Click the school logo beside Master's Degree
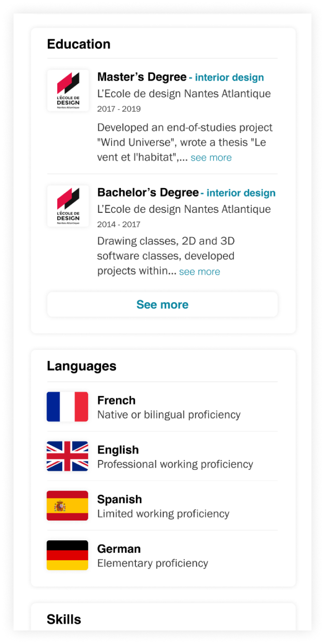 [68, 90]
